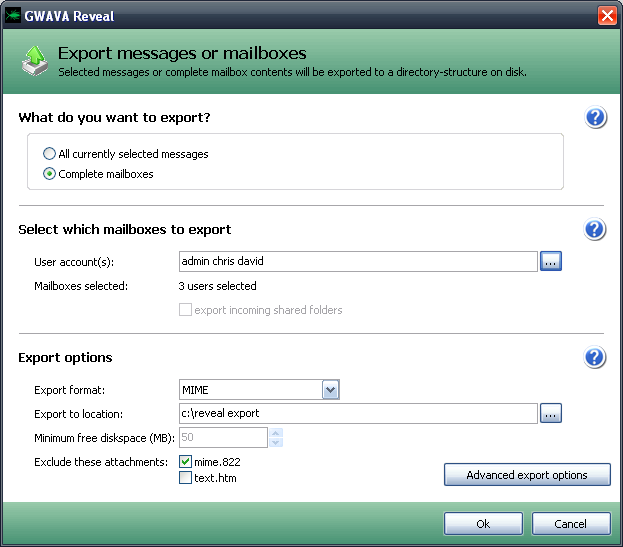Click the Minimum free diskspace field
Screen dimensions: 623x547
pos(223,437)
